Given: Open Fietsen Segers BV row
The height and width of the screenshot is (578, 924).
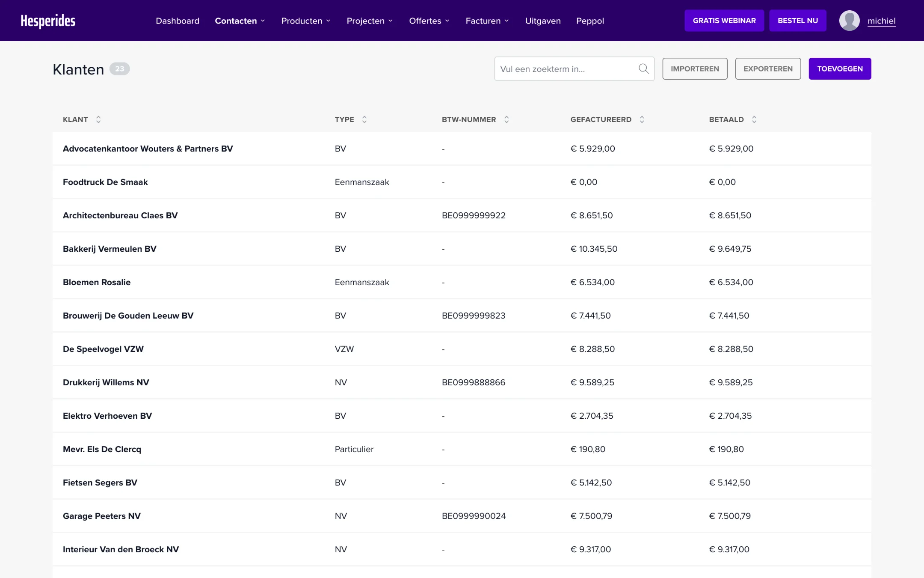Looking at the screenshot, I should pos(462,483).
